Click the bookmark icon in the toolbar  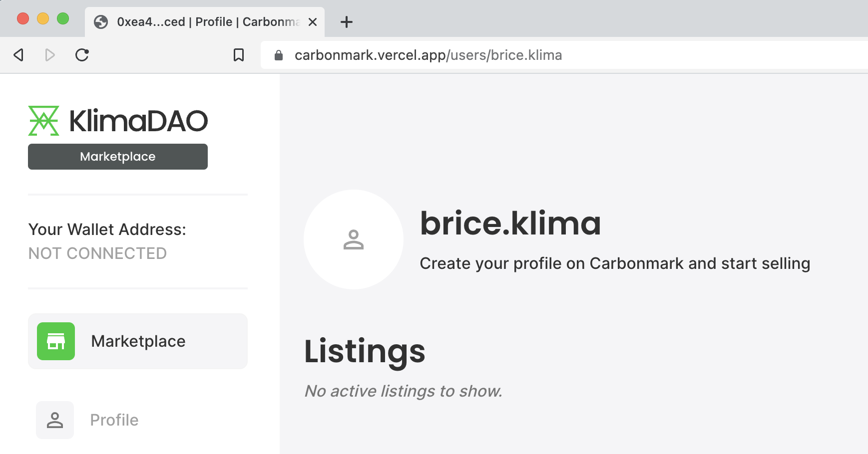(239, 55)
